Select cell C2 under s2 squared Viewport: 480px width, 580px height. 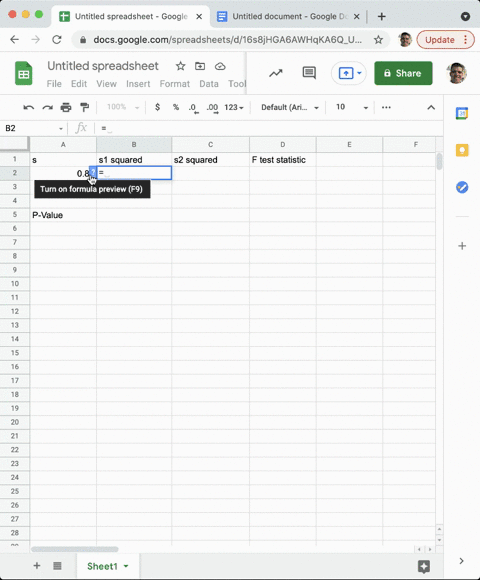[210, 173]
